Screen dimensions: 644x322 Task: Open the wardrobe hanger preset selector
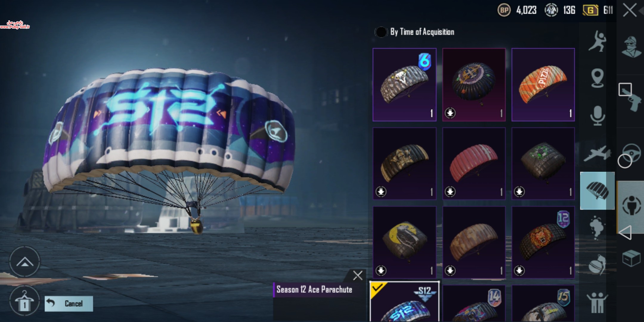pos(24,301)
